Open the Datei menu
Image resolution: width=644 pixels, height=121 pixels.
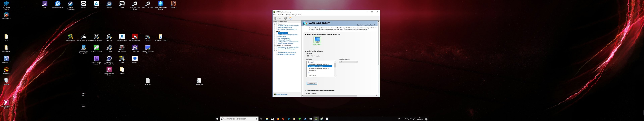(x=275, y=15)
